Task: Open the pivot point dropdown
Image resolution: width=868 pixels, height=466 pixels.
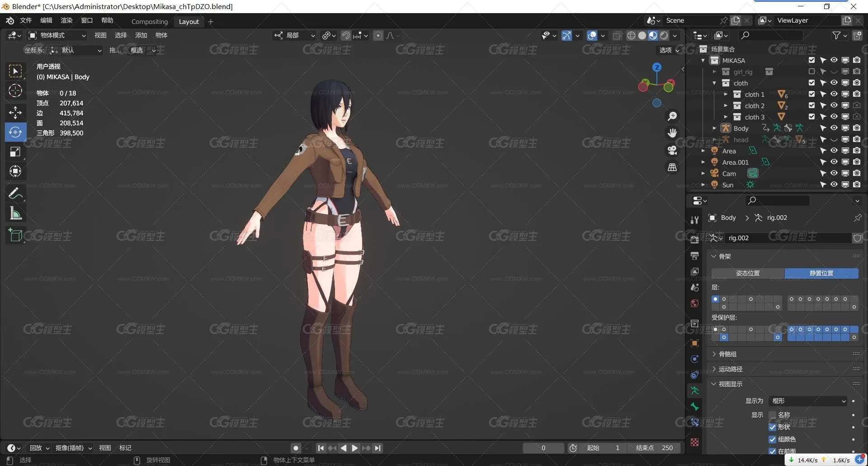Action: (329, 35)
